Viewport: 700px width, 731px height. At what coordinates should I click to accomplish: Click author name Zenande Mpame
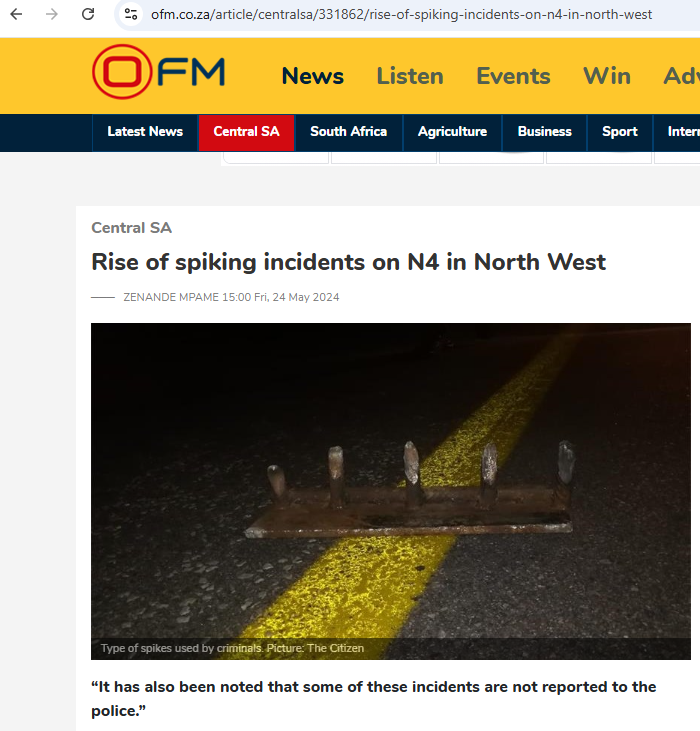point(171,297)
